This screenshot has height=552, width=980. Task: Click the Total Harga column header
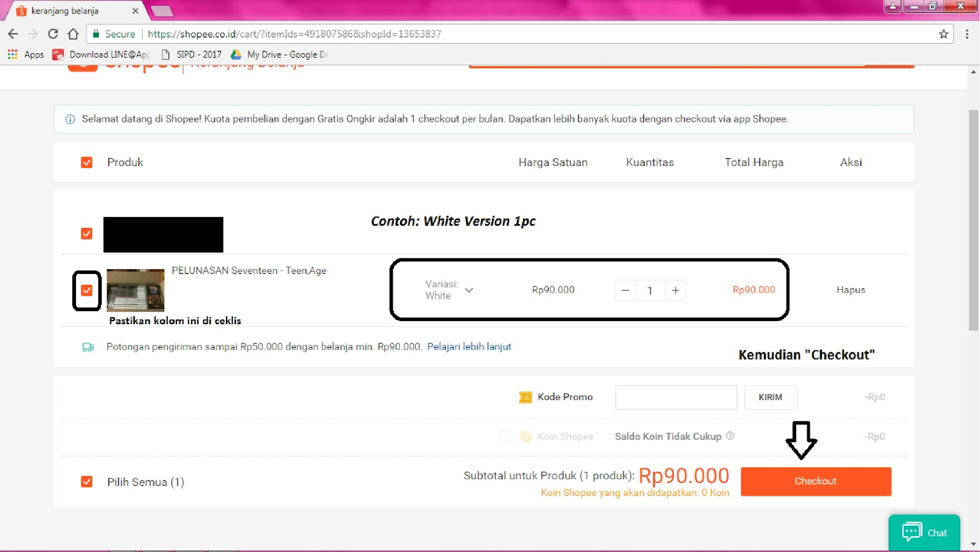point(754,162)
